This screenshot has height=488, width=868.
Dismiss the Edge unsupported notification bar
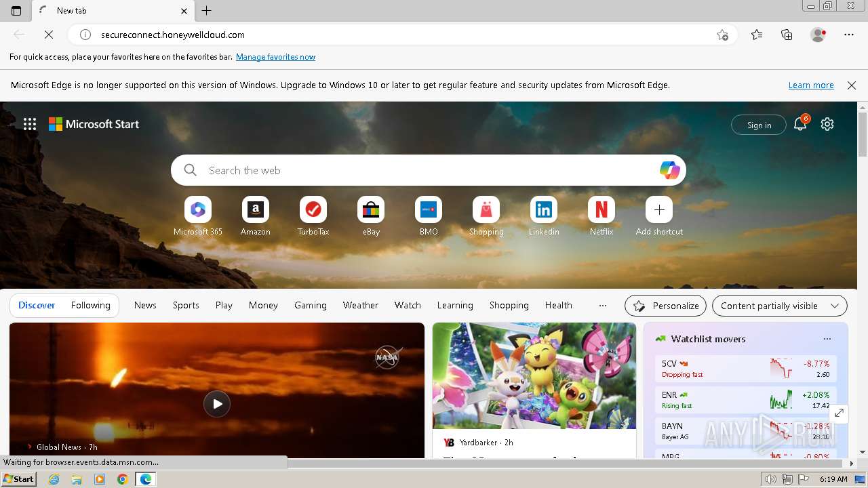tap(852, 85)
